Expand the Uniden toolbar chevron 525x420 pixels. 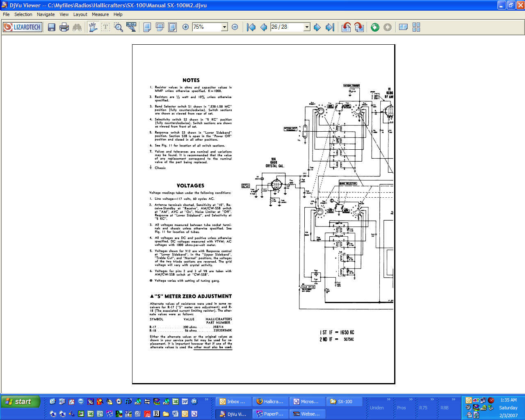(x=389, y=399)
